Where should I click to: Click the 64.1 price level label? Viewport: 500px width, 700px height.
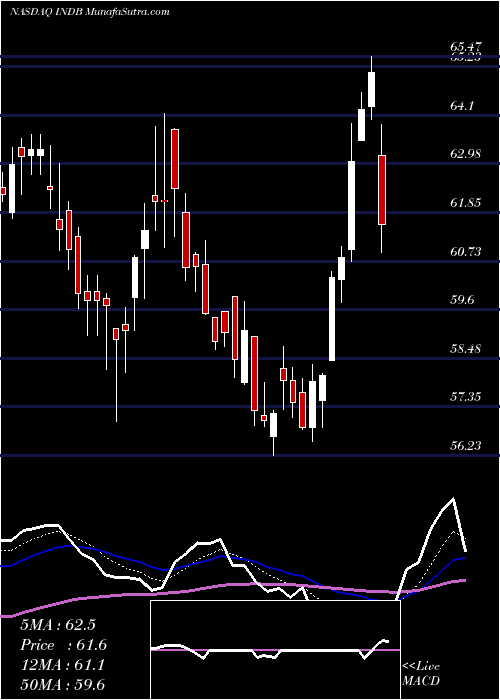(462, 106)
